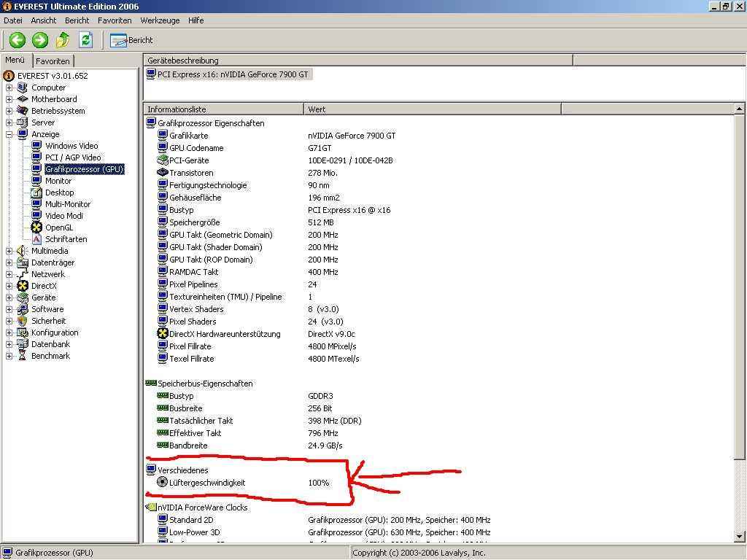This screenshot has width=747, height=560.
Task: Click the Schriftarten font icon
Action: [36, 239]
